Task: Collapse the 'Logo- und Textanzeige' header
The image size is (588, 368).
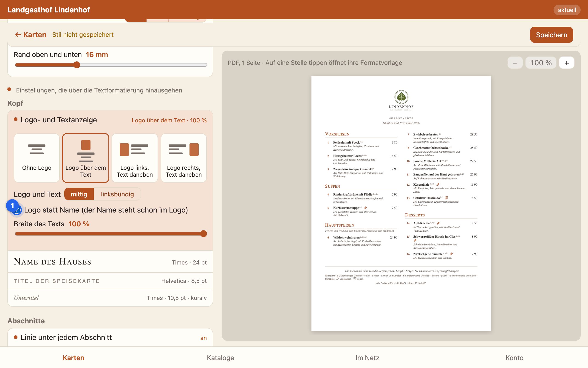Action: click(x=110, y=120)
